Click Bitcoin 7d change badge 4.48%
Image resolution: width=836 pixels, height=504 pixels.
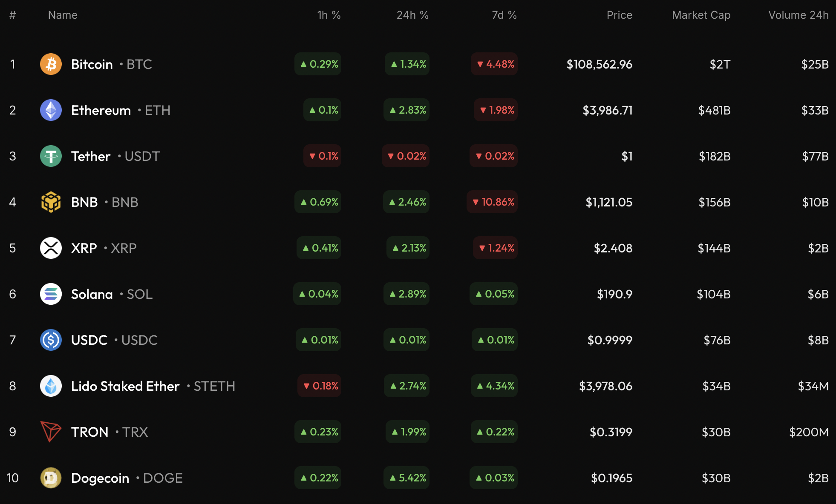coord(494,64)
